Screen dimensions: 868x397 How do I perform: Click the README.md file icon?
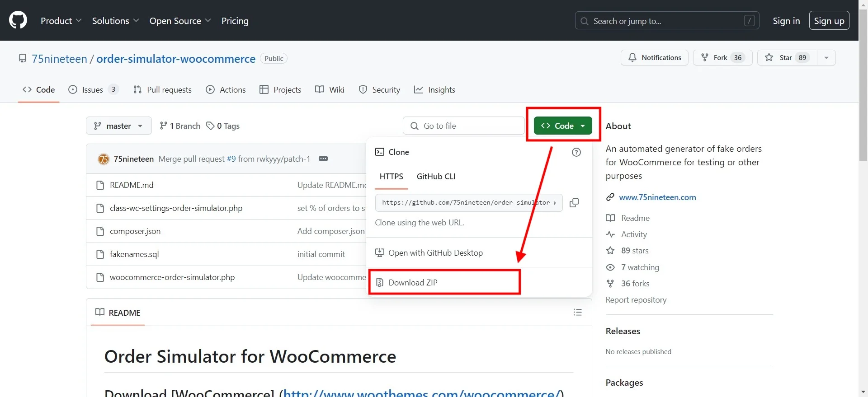100,185
